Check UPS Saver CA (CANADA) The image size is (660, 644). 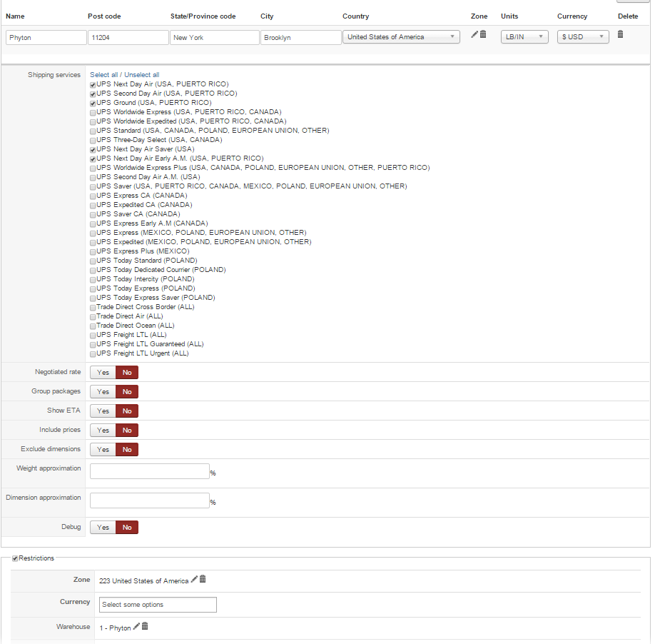coord(93,215)
